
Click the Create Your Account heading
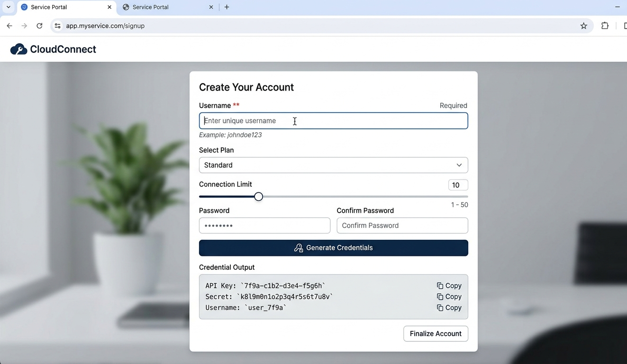click(x=246, y=87)
